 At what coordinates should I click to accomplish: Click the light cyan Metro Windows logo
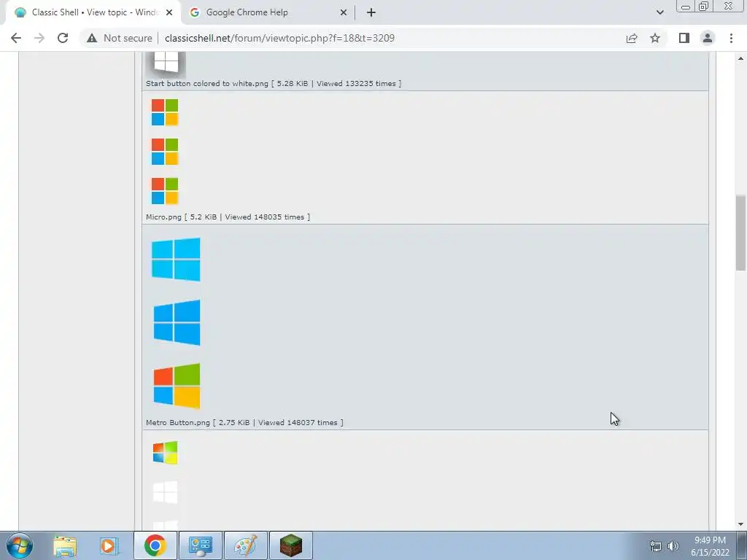coord(176,260)
